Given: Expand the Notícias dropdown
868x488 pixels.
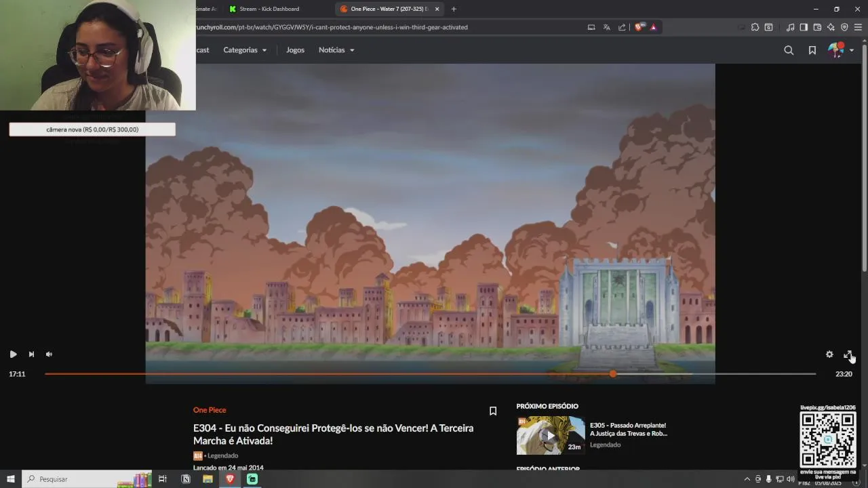Looking at the screenshot, I should click(336, 50).
